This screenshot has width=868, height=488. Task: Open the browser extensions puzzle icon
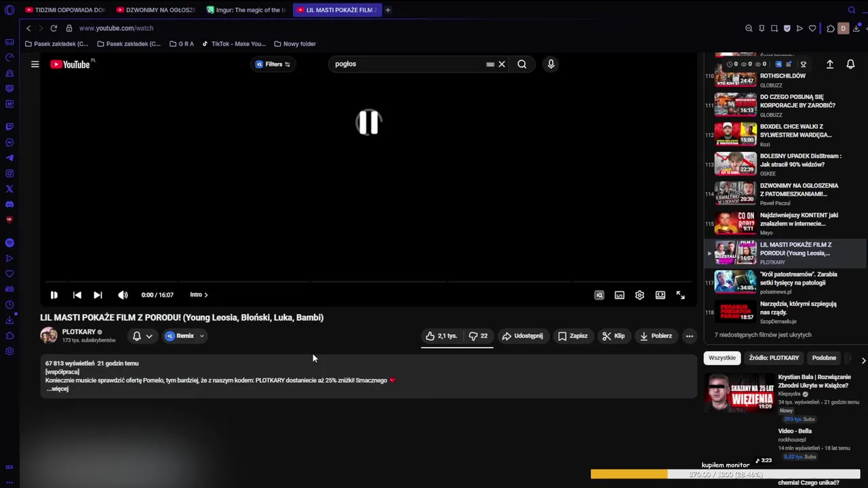[831, 28]
